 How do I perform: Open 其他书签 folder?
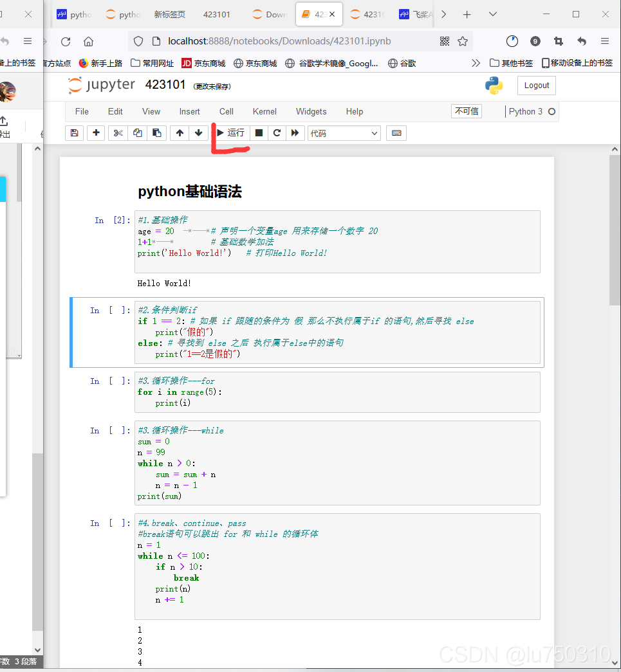pos(511,64)
